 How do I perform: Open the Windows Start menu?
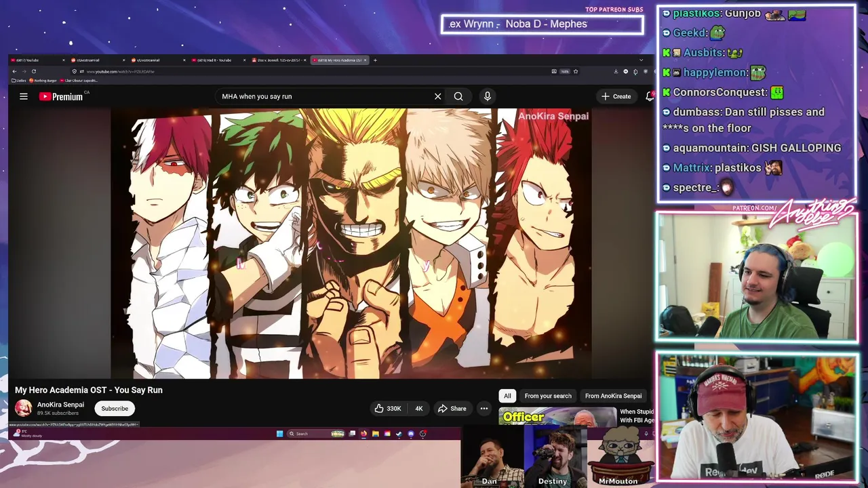coord(279,434)
